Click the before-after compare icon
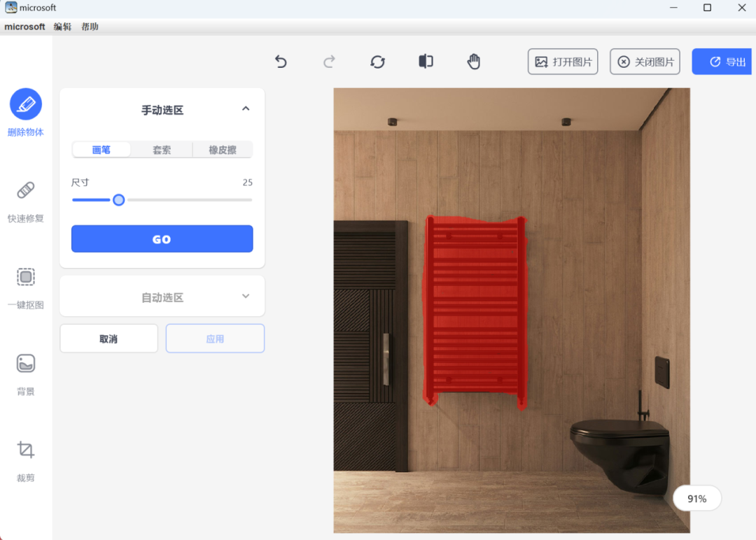Screen dimensions: 756x540 click(x=425, y=62)
